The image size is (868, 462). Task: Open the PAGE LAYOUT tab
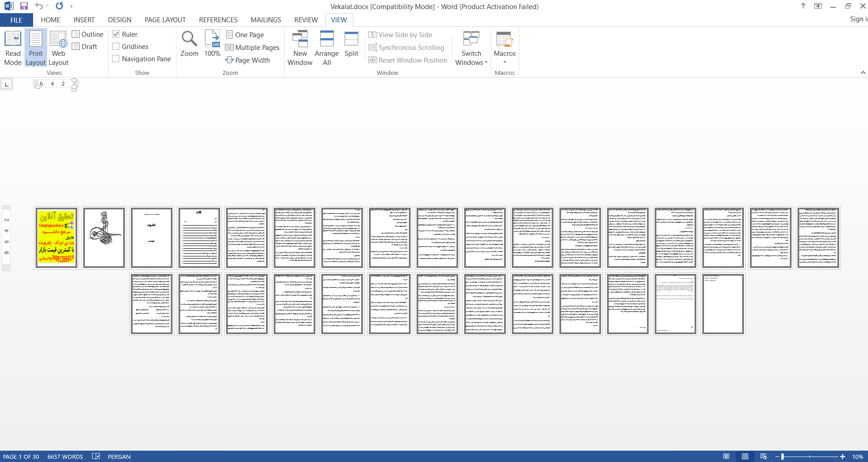coord(165,20)
